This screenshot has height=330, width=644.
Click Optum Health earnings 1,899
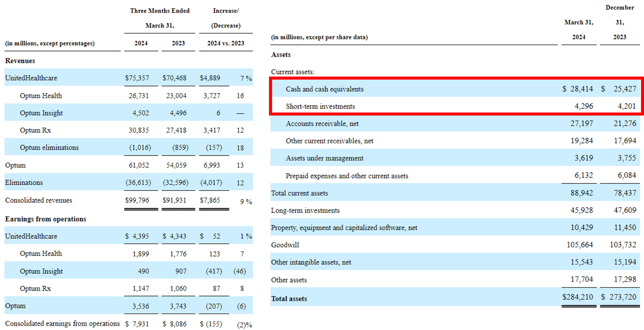click(141, 254)
